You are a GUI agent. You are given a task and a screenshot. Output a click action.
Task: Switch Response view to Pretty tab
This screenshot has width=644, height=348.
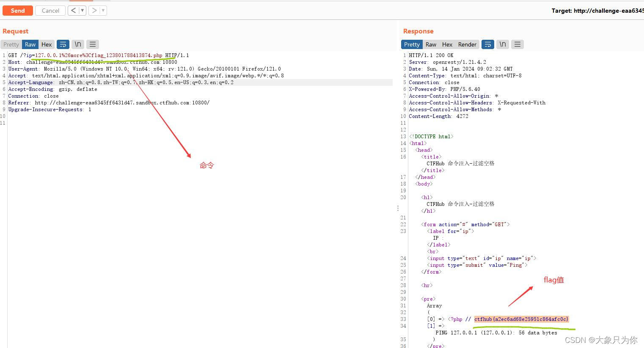pyautogui.click(x=412, y=44)
